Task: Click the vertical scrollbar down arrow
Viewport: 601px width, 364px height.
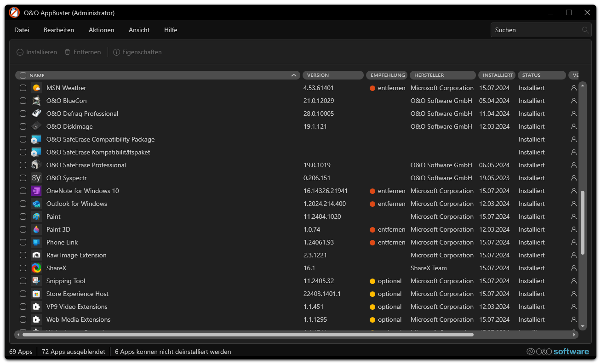Action: click(583, 326)
